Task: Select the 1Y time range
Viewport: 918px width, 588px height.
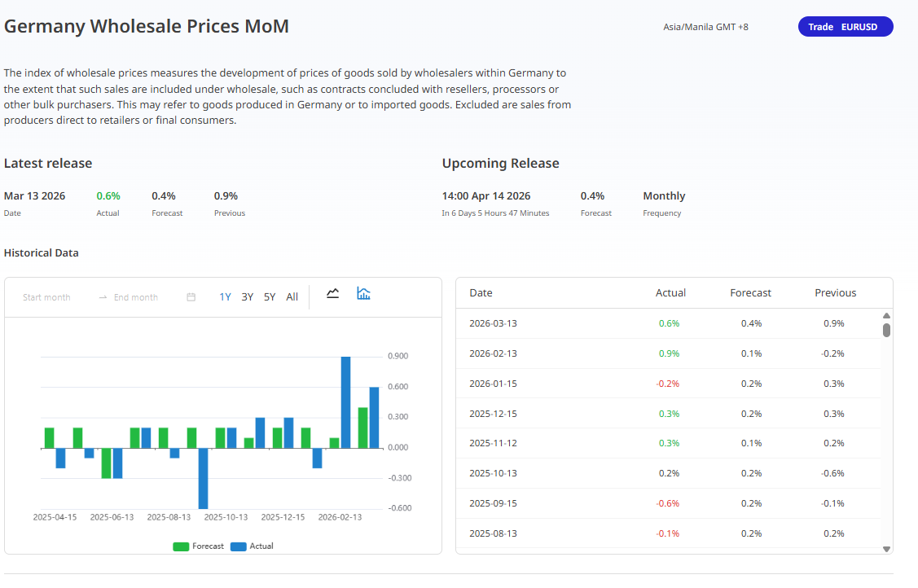Action: [x=225, y=297]
